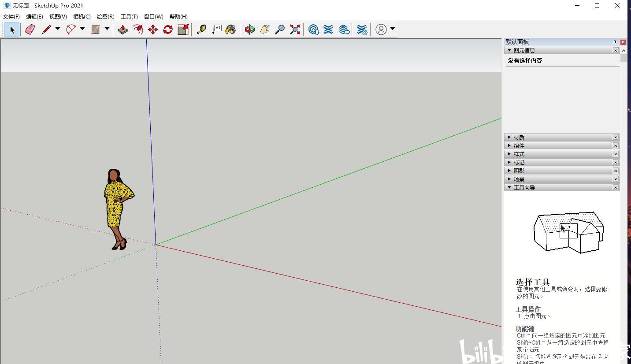Open the 视图(V) menu

pos(58,17)
